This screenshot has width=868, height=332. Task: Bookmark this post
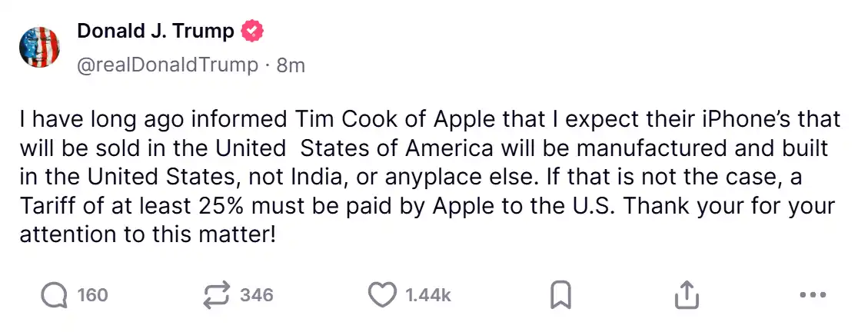pyautogui.click(x=561, y=294)
